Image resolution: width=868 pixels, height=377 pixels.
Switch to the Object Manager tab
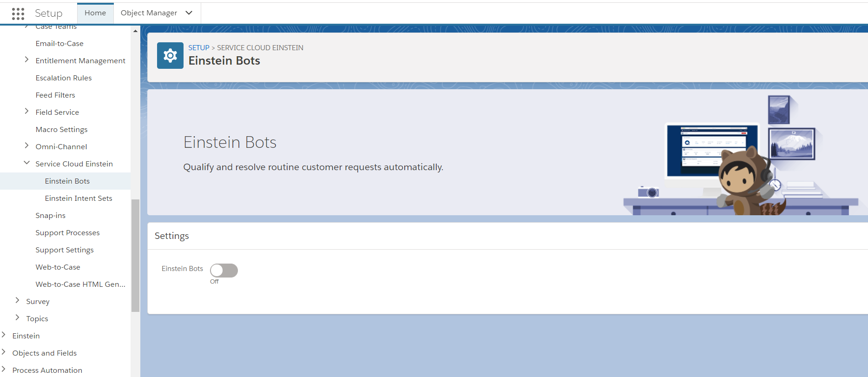click(149, 13)
